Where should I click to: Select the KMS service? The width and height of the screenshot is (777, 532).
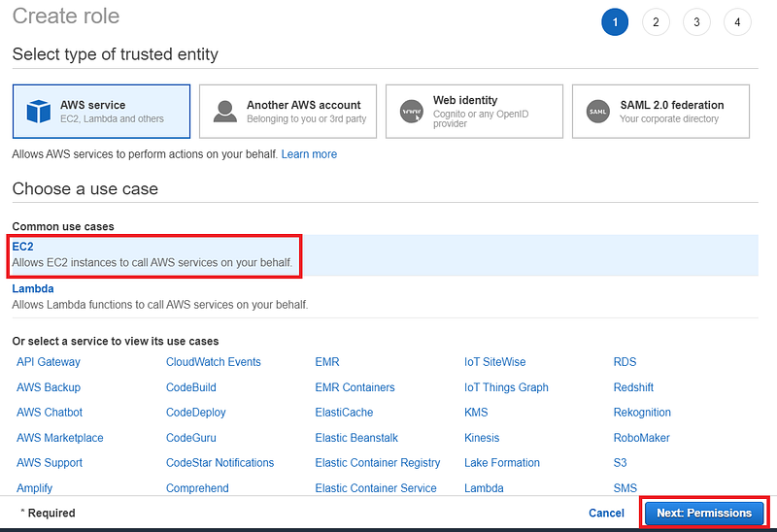coord(476,413)
